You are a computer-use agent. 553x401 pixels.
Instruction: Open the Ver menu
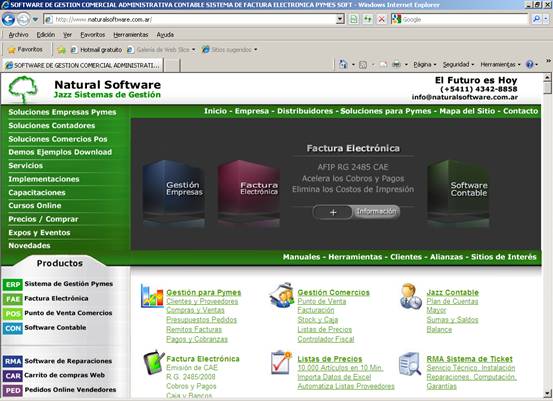coord(67,35)
